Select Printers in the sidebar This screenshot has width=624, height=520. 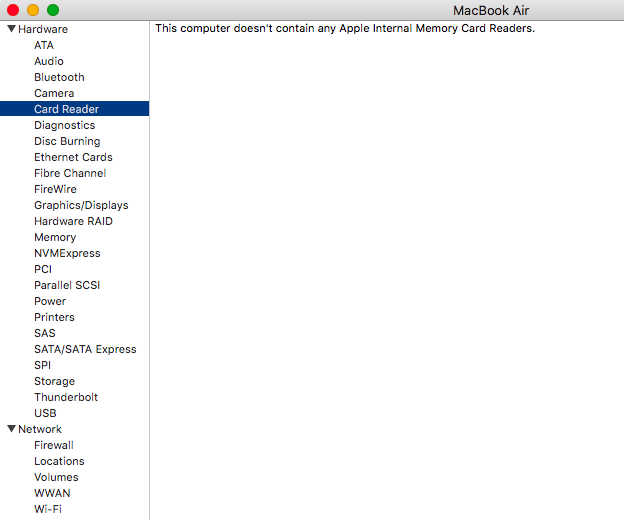(x=54, y=317)
